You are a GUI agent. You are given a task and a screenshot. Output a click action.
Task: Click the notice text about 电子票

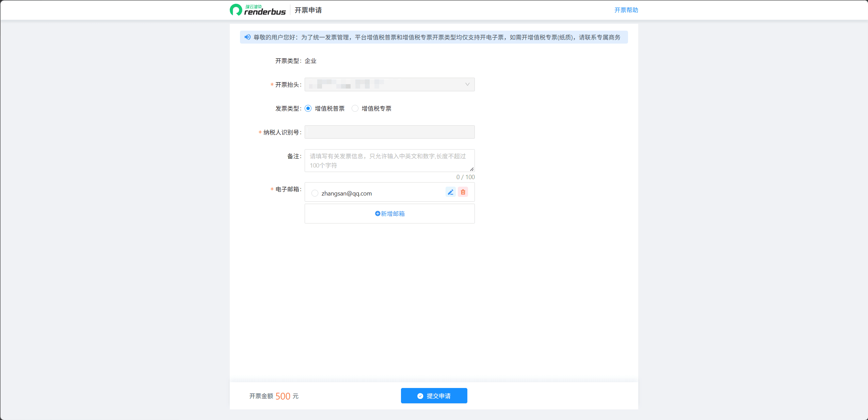pos(437,37)
